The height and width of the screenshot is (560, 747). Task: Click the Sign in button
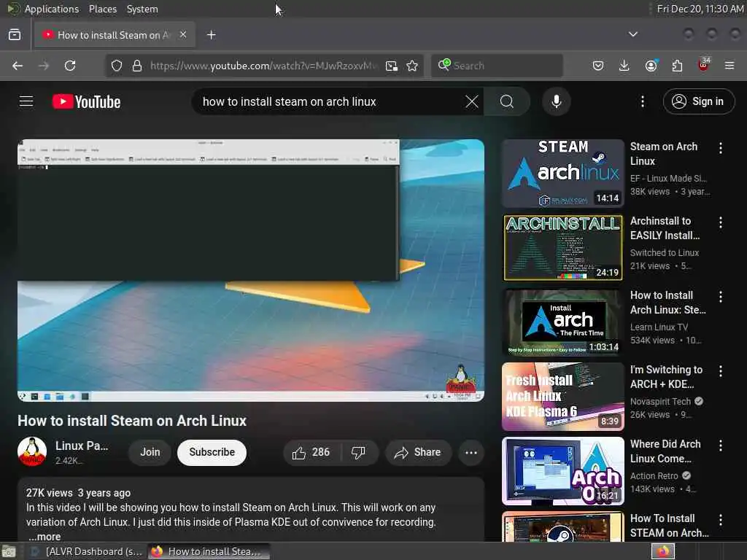click(x=698, y=101)
